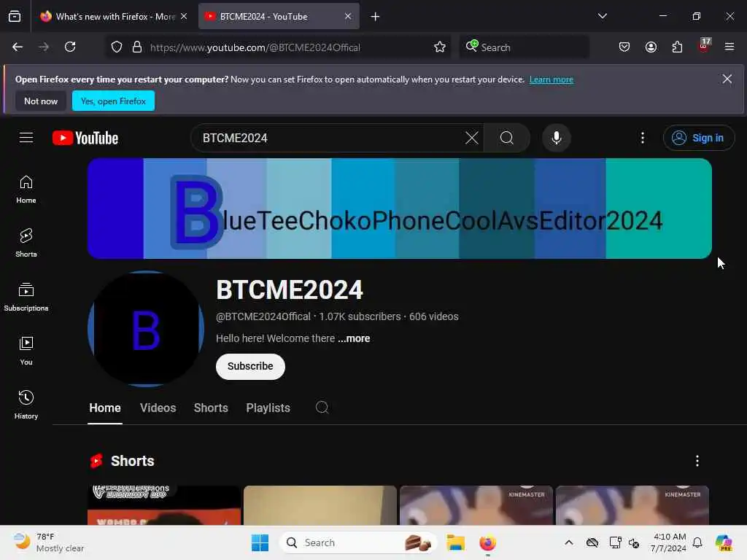Close the BTCME2024 - YouTube tab
Screen dimensions: 747x560
click(x=348, y=16)
